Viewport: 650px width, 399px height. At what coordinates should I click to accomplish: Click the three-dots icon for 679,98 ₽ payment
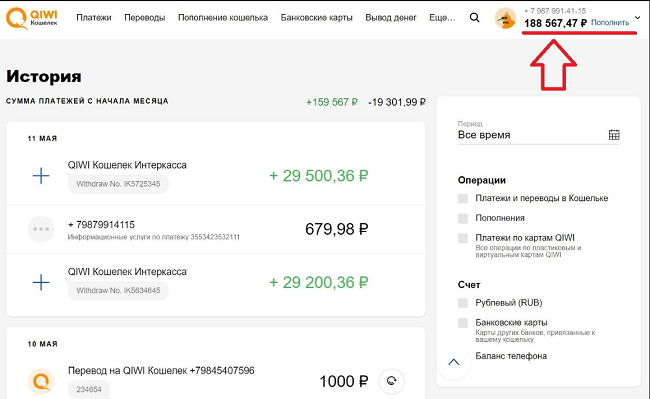coord(41,229)
